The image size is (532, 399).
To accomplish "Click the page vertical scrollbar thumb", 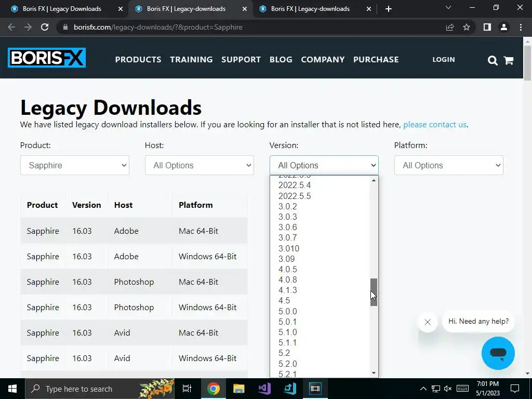I will (x=527, y=63).
